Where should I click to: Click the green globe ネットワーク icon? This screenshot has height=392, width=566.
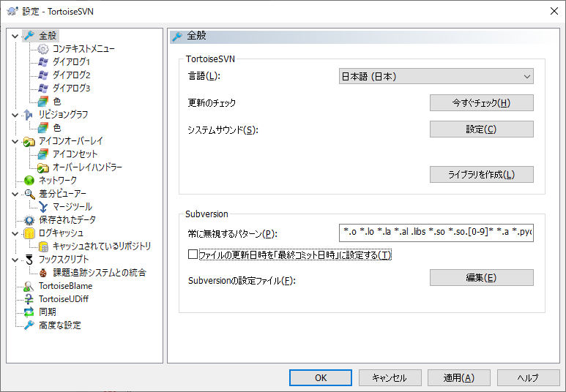click(29, 181)
